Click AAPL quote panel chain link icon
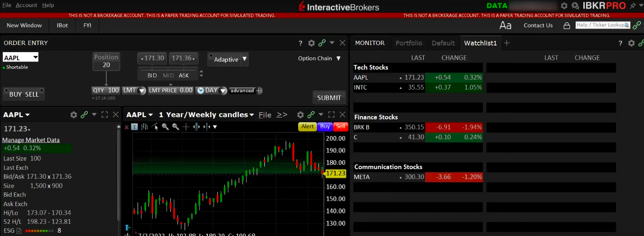 [x=84, y=115]
